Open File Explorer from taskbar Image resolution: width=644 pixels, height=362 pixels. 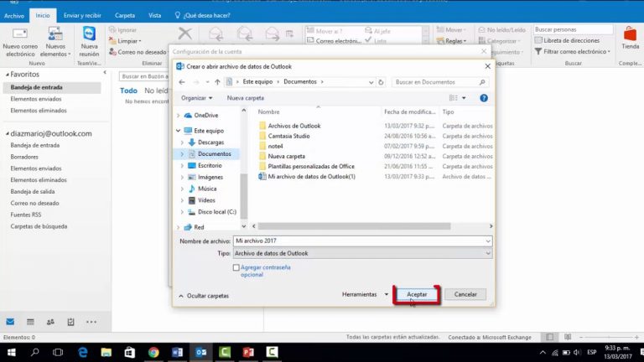[106, 352]
